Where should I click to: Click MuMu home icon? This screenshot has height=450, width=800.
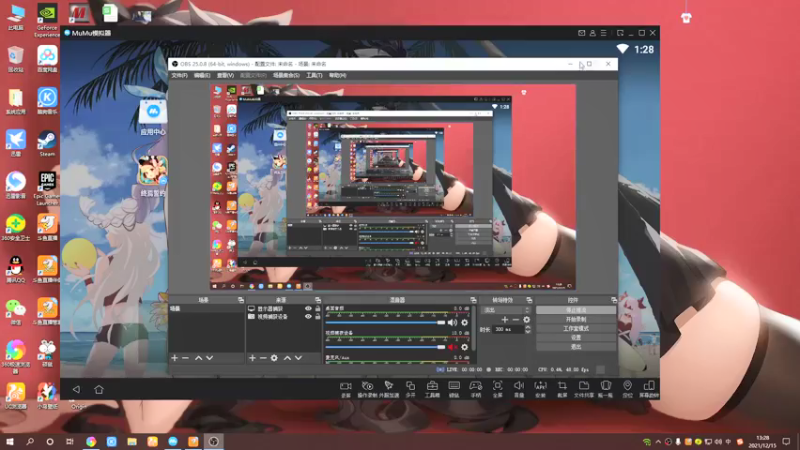point(99,389)
